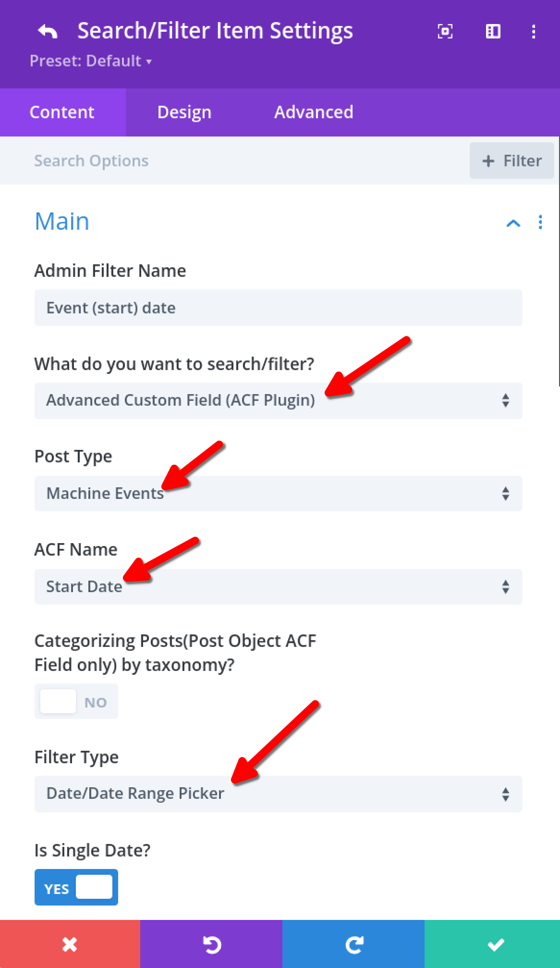The image size is (560, 968).
Task: Switch to the Design tab
Action: click(184, 112)
